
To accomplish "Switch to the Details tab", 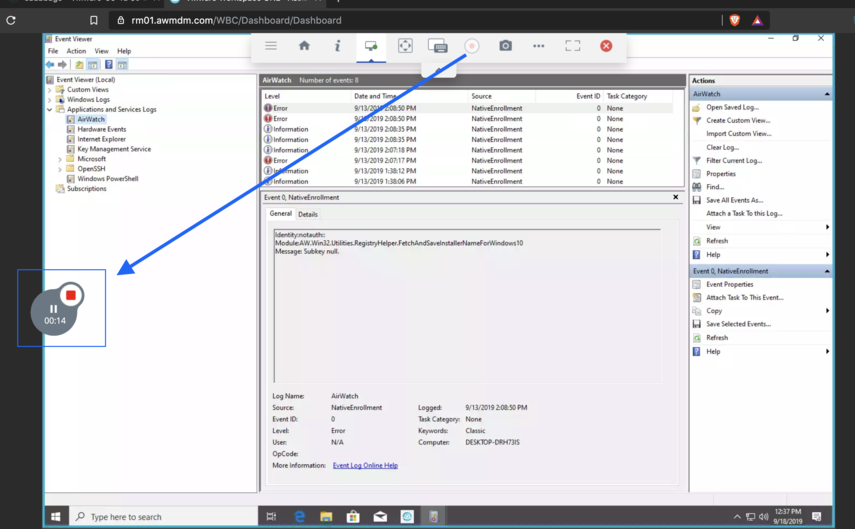I will (x=308, y=214).
